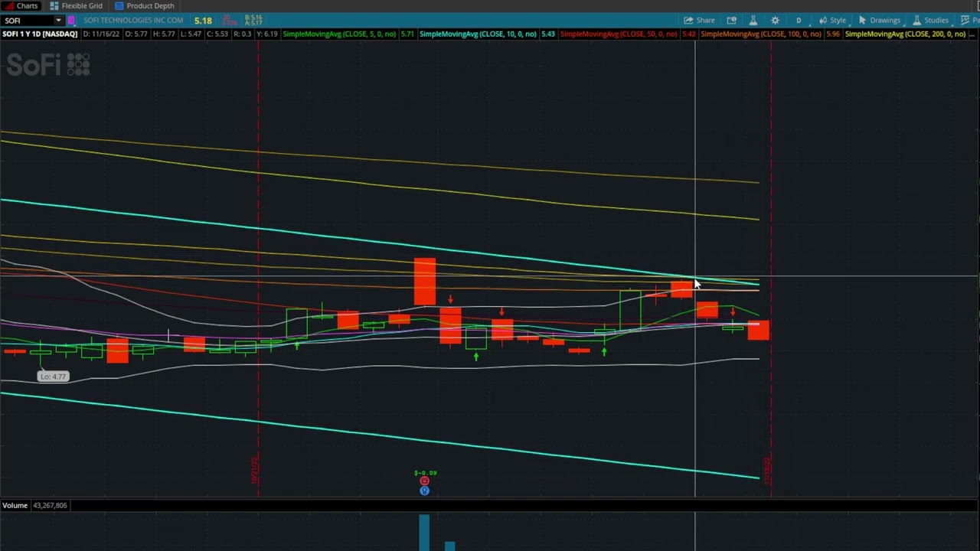The height and width of the screenshot is (551, 980).
Task: Click the tall blue volume bar
Action: click(424, 533)
